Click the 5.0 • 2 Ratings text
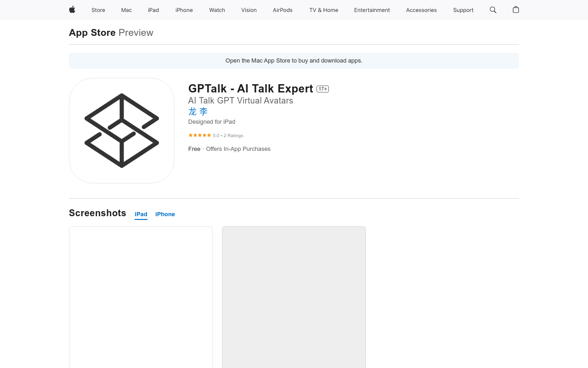This screenshot has height=368, width=588. (x=228, y=136)
